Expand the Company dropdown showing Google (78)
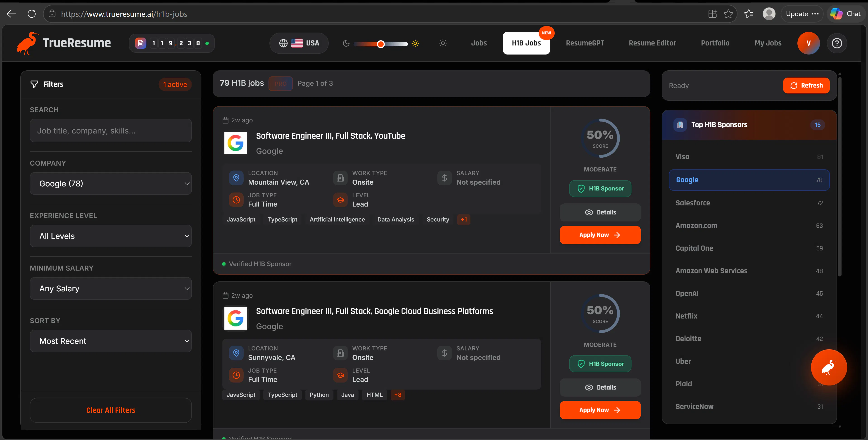868x440 pixels. [x=111, y=184]
